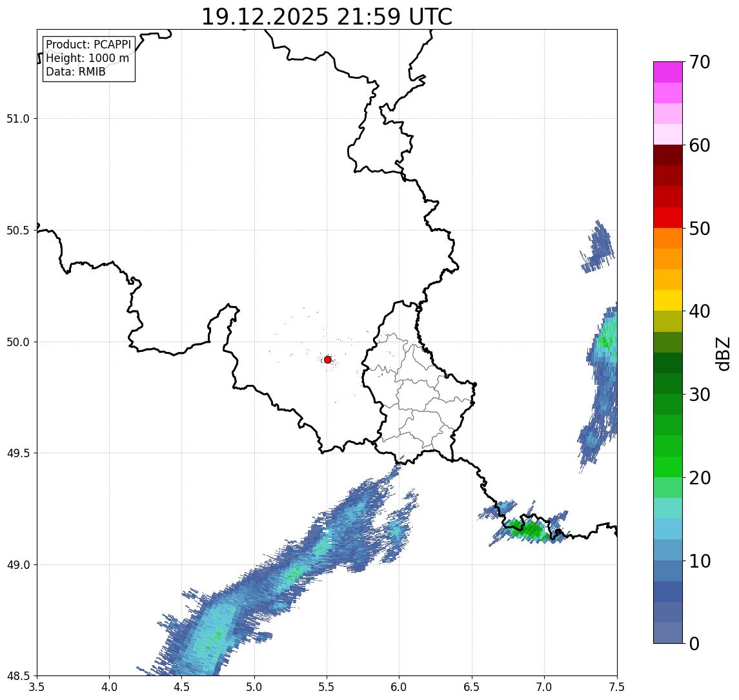Click the longitude 5.5 axis label
The width and height of the screenshot is (739, 700).
327,686
